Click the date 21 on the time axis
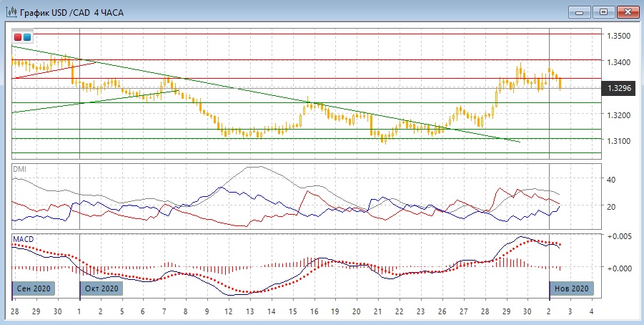Viewport: 644px width, 325px height. click(x=379, y=313)
